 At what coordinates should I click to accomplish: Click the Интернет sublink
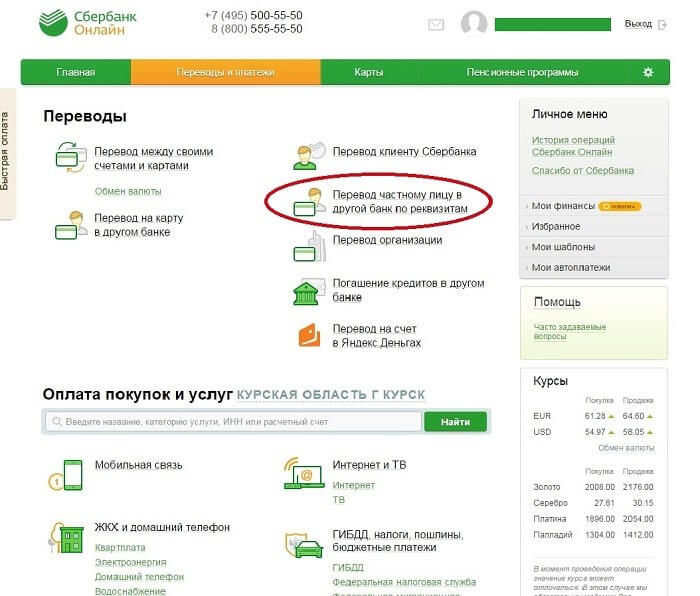pyautogui.click(x=354, y=485)
